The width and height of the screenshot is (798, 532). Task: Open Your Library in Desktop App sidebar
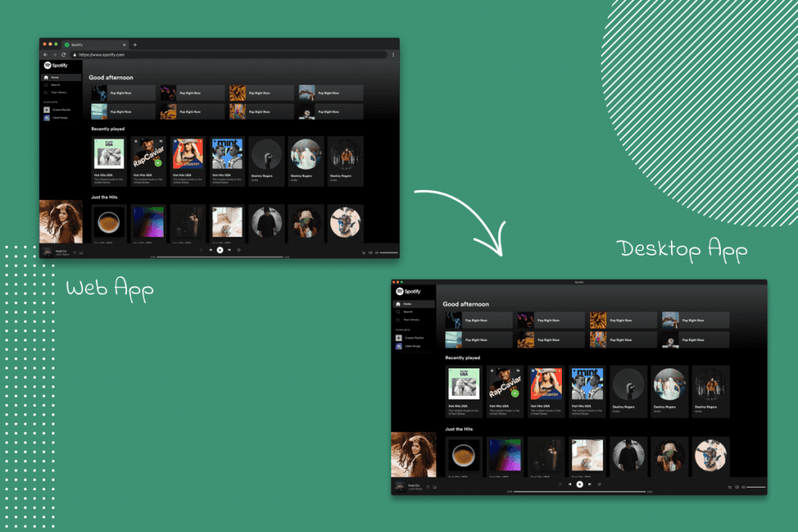coord(408,320)
